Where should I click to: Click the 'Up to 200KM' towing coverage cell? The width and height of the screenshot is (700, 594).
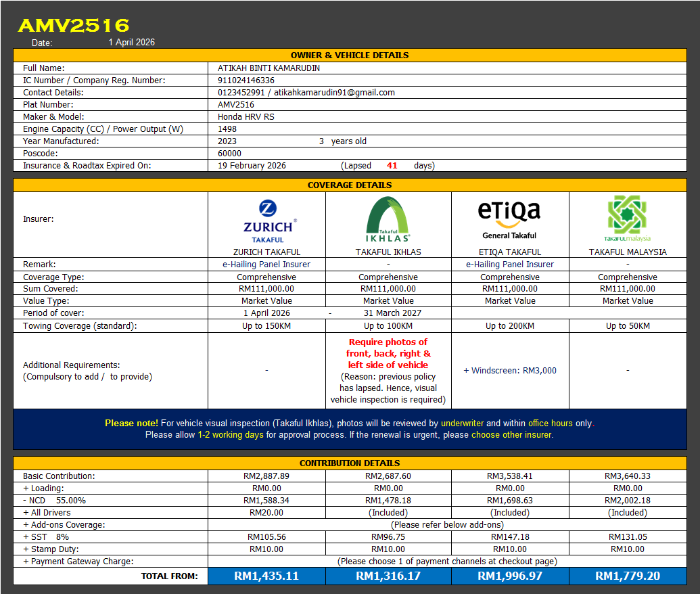510,326
